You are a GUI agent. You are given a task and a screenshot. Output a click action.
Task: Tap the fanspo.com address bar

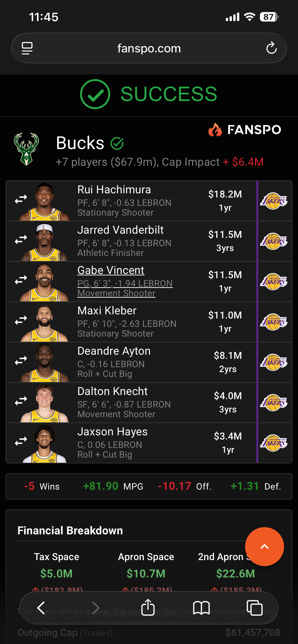coord(149,48)
